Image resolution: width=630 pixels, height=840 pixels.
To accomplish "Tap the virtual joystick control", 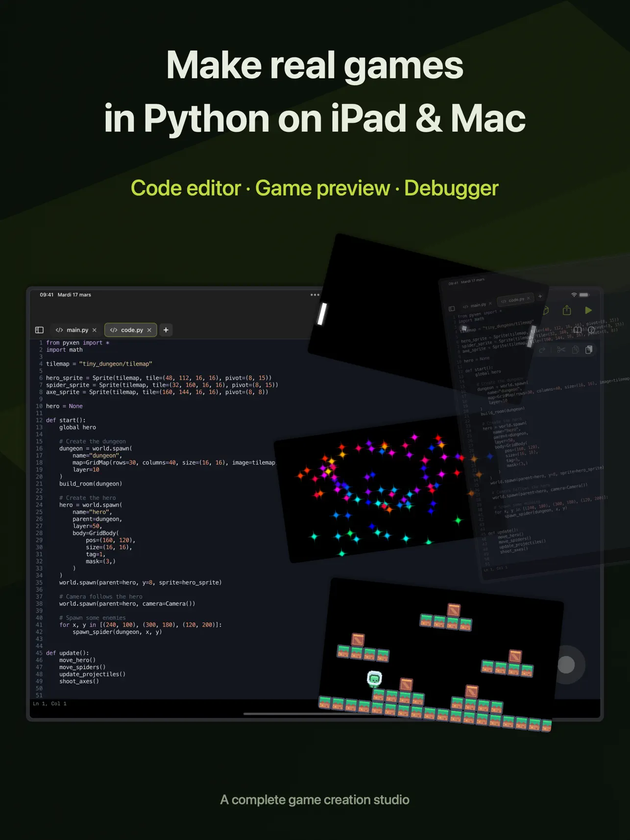I will coord(566,665).
